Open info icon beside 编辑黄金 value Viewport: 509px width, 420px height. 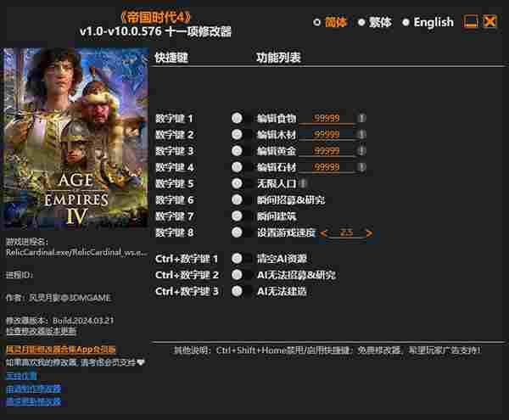(361, 150)
